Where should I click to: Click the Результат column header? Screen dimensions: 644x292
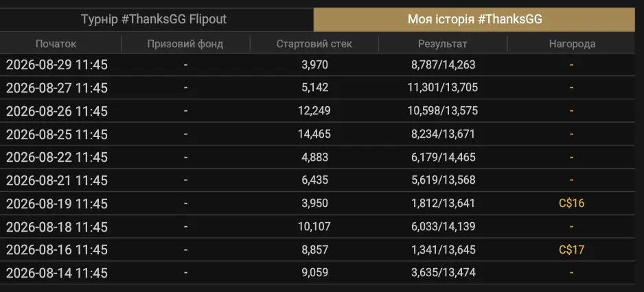pyautogui.click(x=443, y=44)
